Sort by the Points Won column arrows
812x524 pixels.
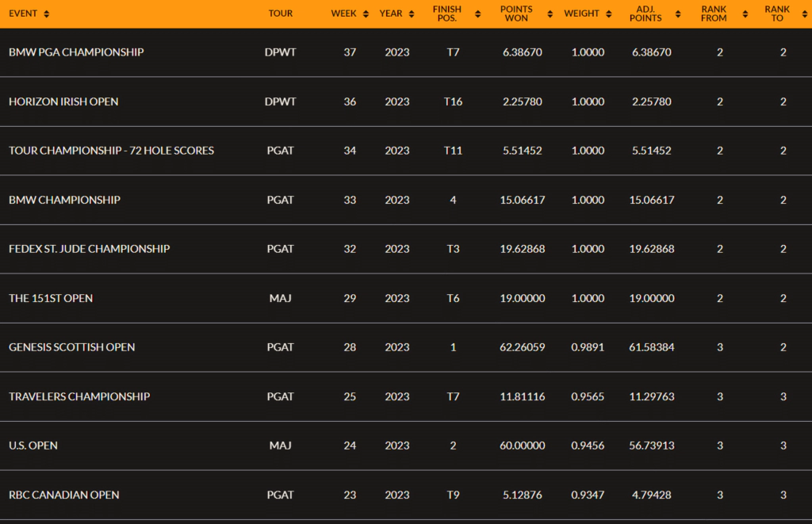tap(550, 14)
